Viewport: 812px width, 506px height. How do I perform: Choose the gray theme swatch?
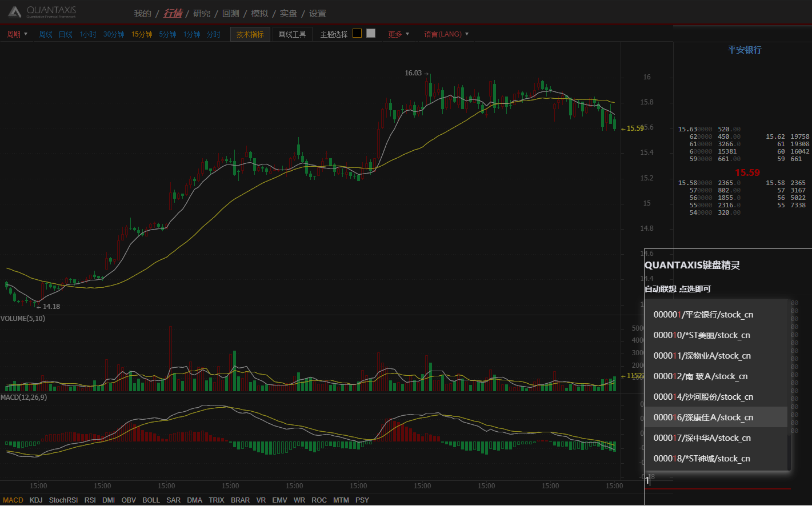tap(371, 33)
